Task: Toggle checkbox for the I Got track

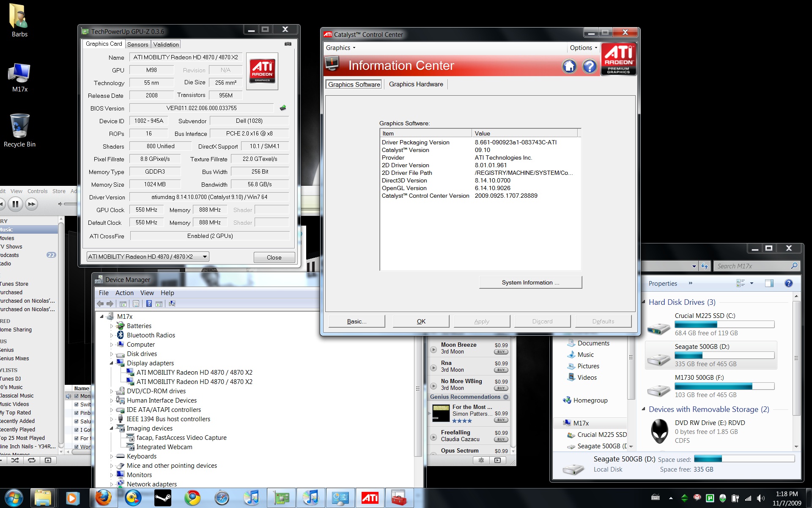Action: pyautogui.click(x=77, y=430)
